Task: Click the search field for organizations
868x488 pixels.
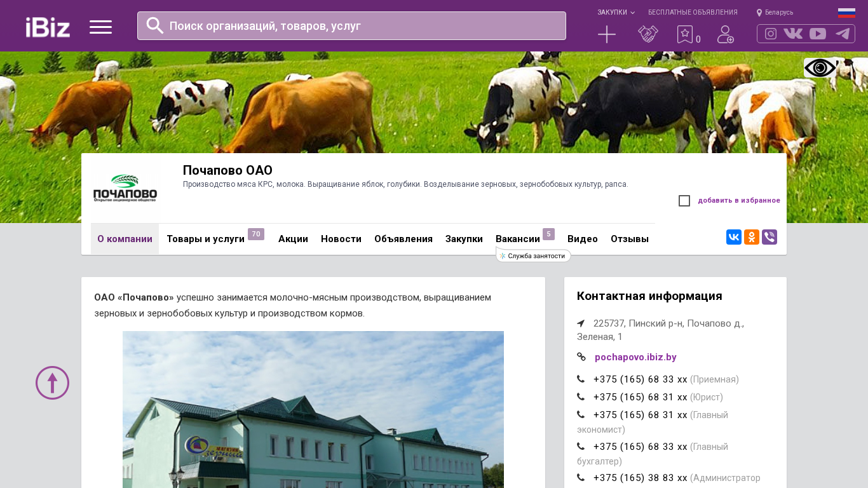Action: [351, 26]
